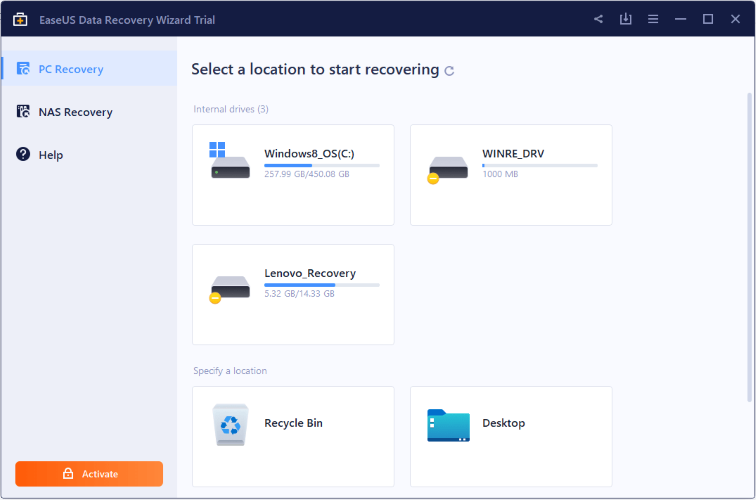Open the hamburger menu in title bar

click(653, 19)
